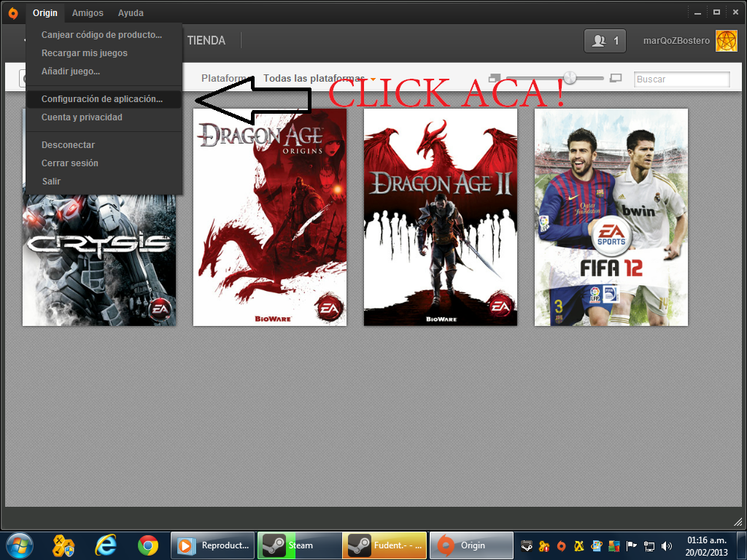Select the Dragon Age Origins cover
This screenshot has height=560, width=747.
(x=270, y=217)
